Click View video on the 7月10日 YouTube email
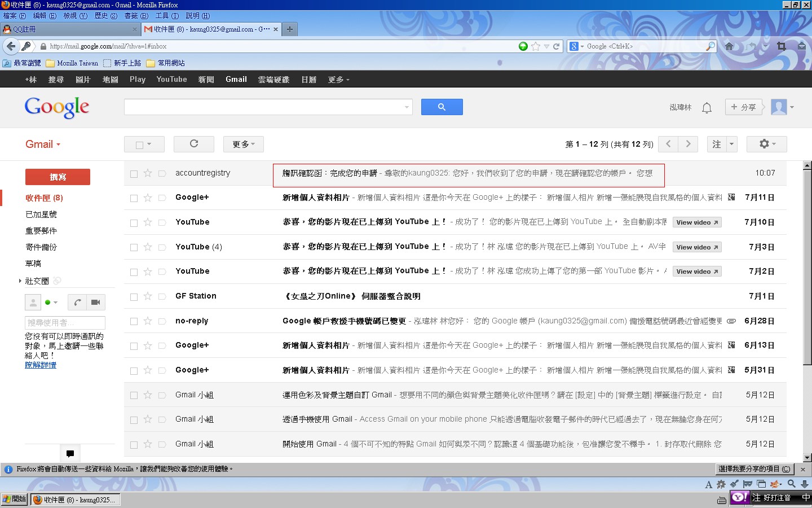Screen dimensions: 812x508 (697, 222)
